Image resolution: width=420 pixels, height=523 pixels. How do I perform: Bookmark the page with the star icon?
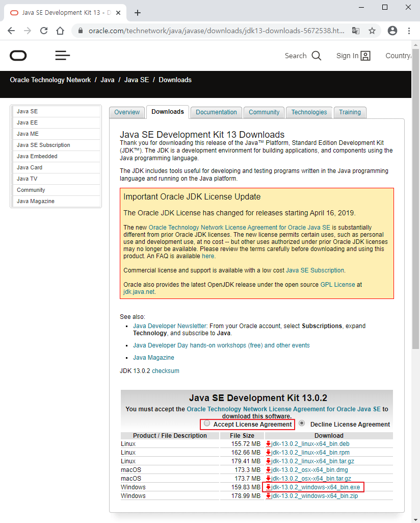pyautogui.click(x=373, y=31)
